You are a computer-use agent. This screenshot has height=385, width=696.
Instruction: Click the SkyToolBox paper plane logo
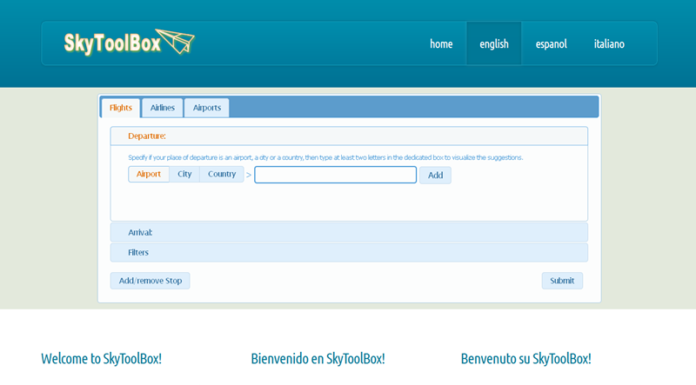pyautogui.click(x=129, y=42)
